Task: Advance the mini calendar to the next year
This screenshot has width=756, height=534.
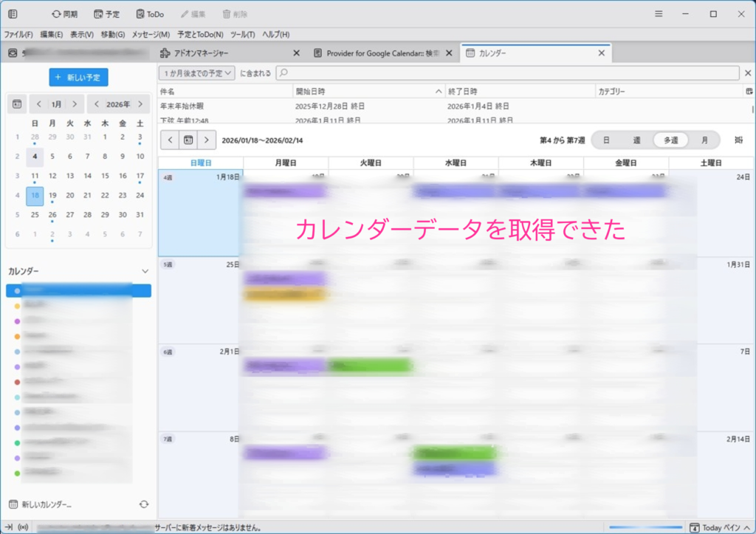Action: [140, 104]
